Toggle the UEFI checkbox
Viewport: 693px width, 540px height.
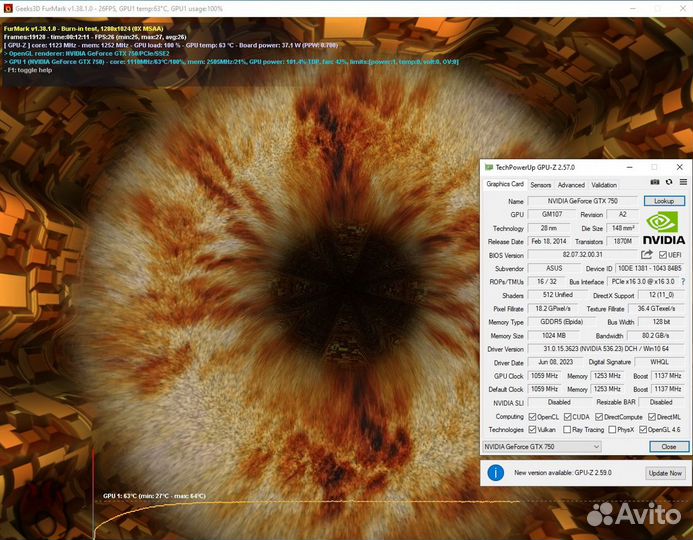click(x=663, y=255)
